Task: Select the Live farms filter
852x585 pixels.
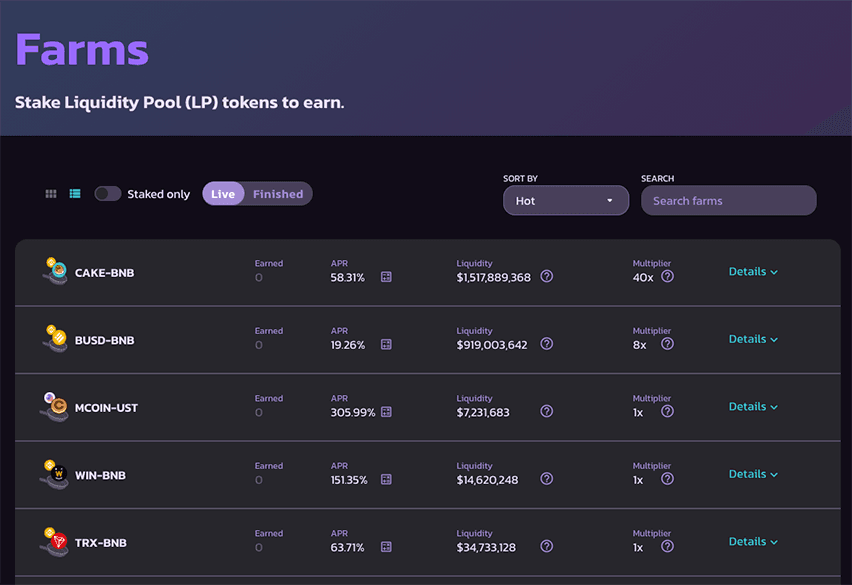Action: tap(223, 194)
